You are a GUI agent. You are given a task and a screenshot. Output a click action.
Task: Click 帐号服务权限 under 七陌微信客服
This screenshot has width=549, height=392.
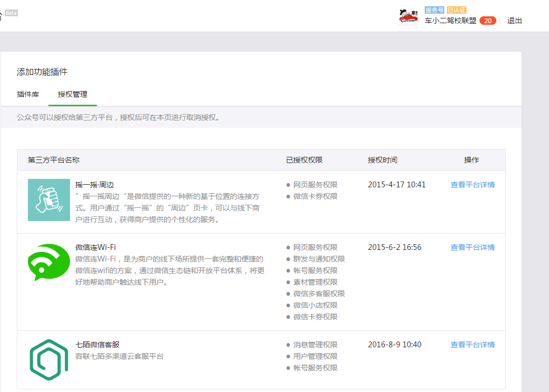pos(315,368)
